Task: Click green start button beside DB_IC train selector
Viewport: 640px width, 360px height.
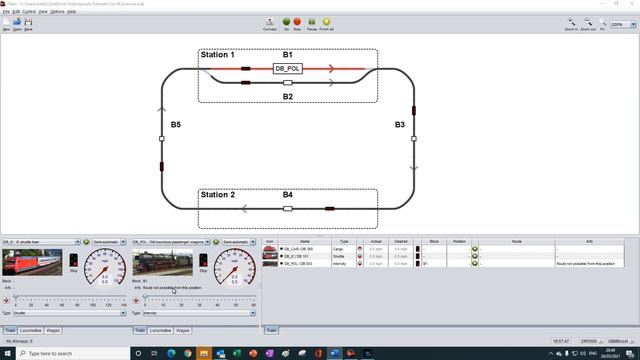Action: [x=86, y=242]
